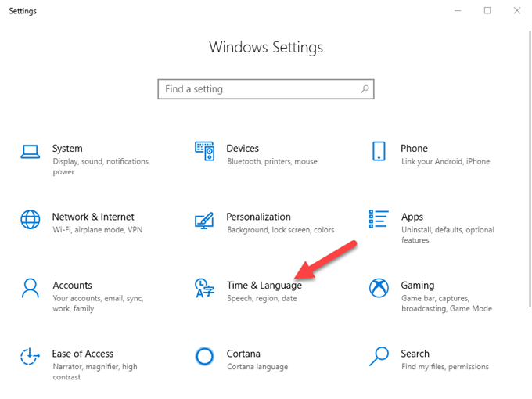Open the Devices keyboard icon
This screenshot has width=532, height=399.
[x=204, y=150]
